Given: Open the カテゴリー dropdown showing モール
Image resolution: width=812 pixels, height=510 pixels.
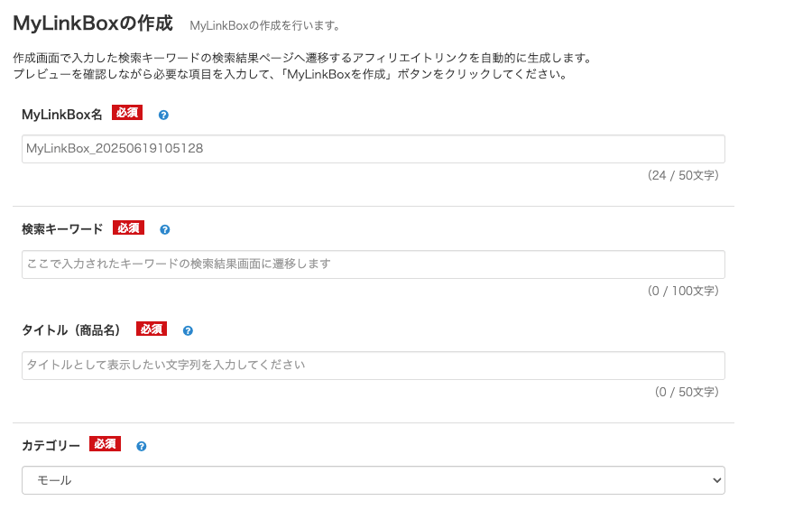Looking at the screenshot, I should point(373,480).
